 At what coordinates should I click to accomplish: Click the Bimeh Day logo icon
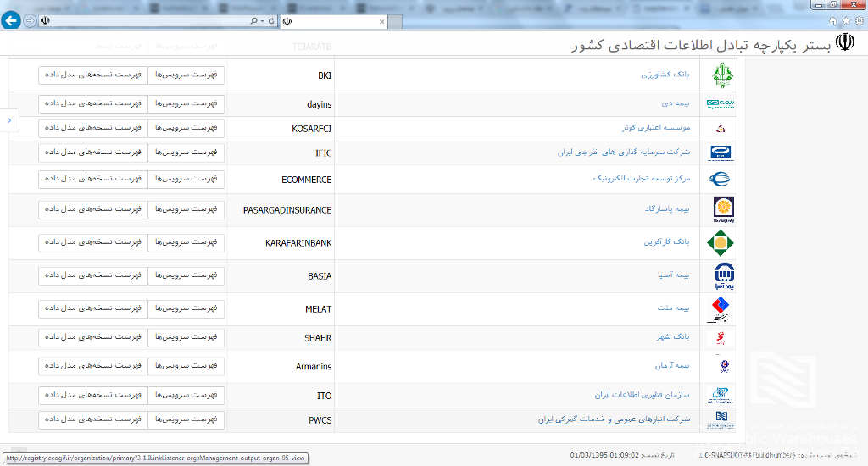721,103
